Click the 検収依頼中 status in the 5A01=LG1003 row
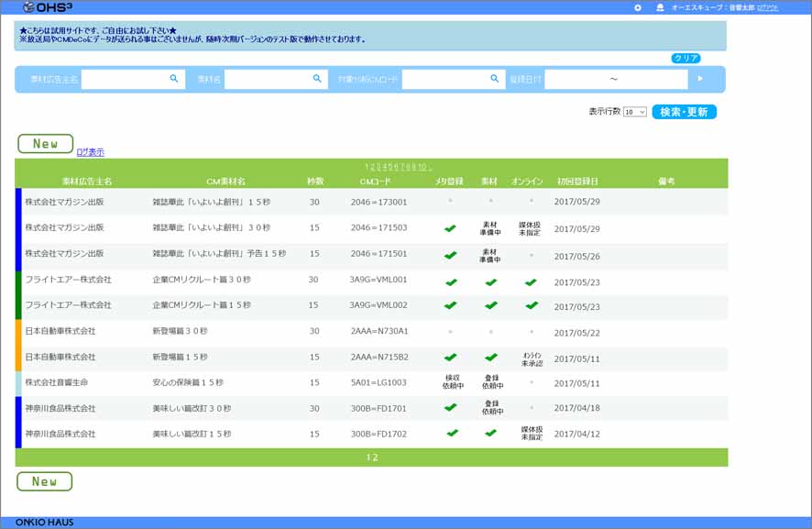 (x=453, y=382)
